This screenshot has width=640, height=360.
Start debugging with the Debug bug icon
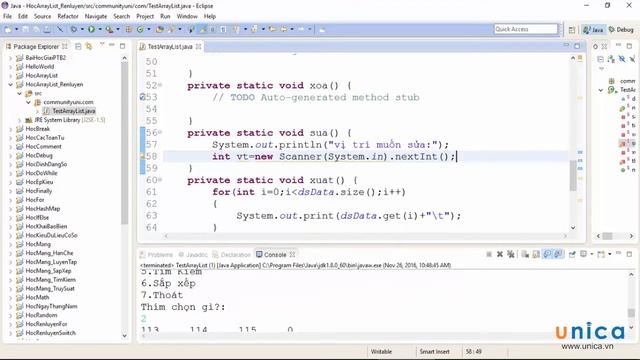74,29
